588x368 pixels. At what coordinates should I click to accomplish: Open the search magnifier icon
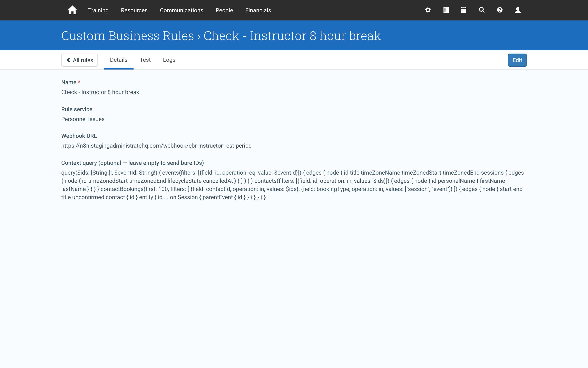point(482,10)
